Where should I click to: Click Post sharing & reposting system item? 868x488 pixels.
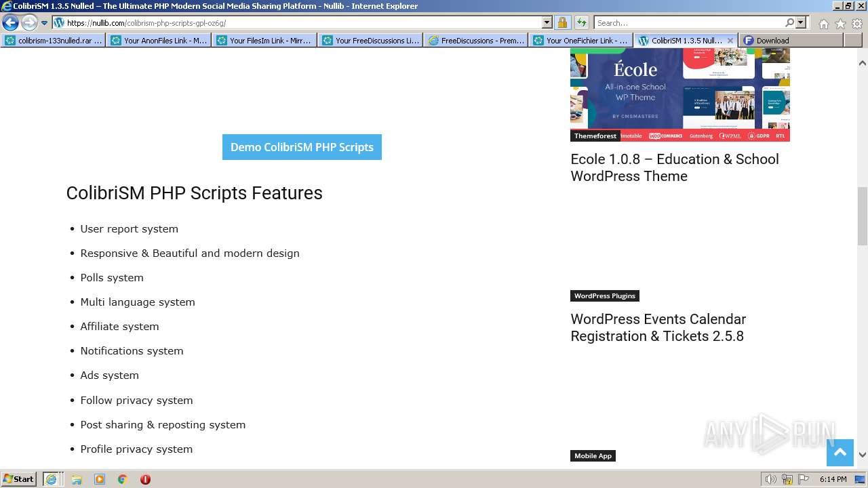click(x=163, y=425)
